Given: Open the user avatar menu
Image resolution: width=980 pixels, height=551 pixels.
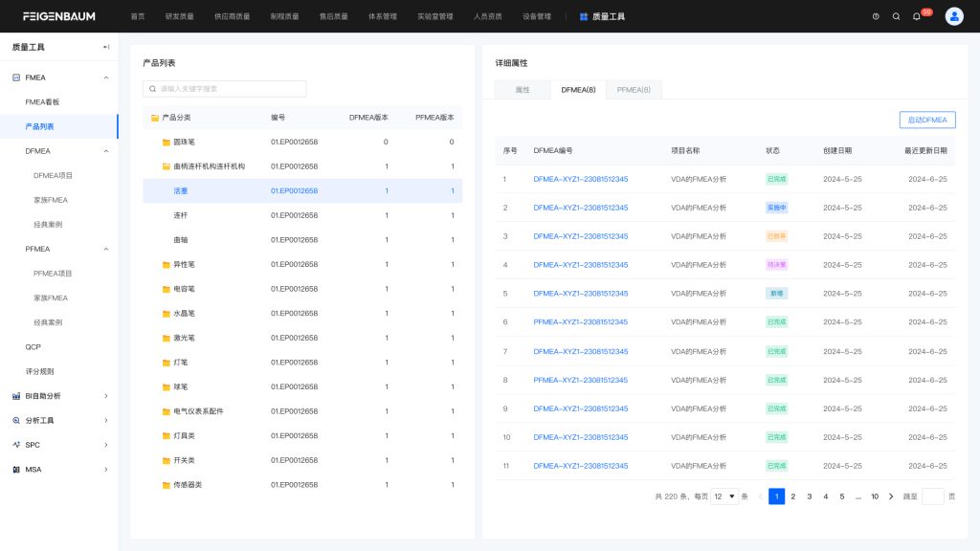Looking at the screenshot, I should point(954,17).
